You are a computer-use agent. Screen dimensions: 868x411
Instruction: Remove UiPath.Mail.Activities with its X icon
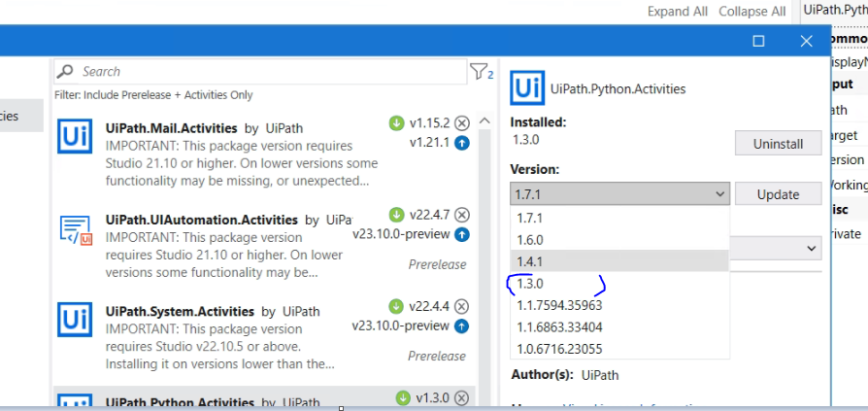click(462, 123)
